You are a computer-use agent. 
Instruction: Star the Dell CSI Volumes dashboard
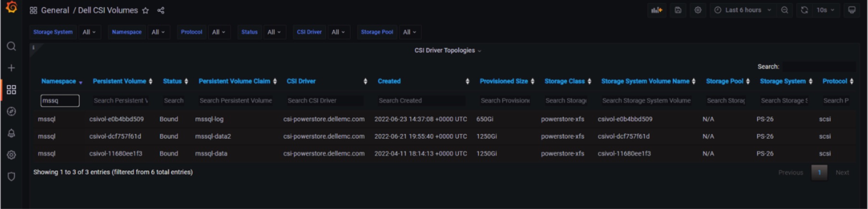pyautogui.click(x=146, y=10)
